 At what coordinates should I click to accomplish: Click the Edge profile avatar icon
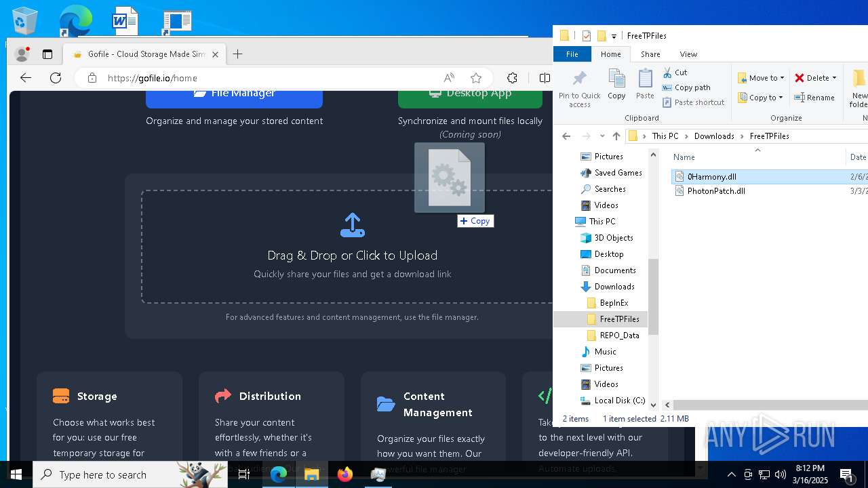point(22,54)
